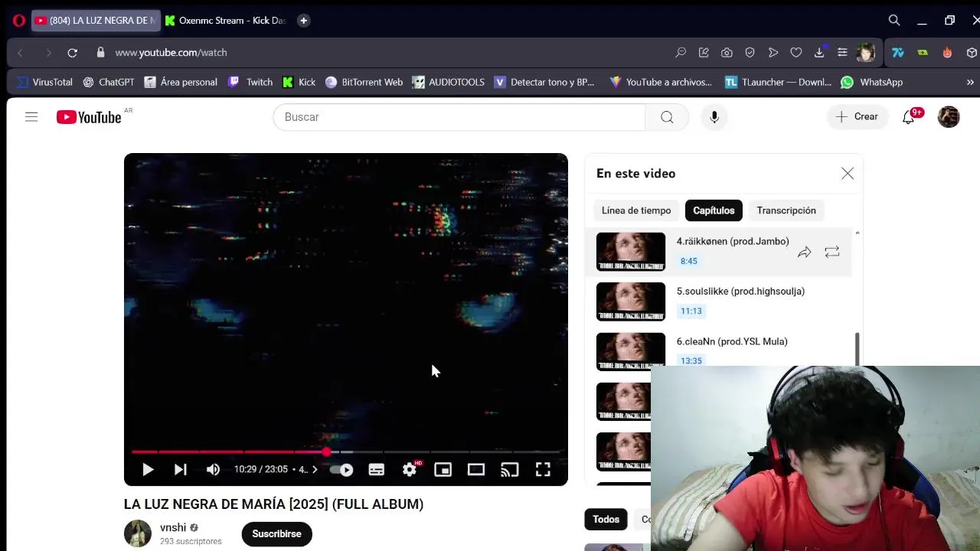Screen dimensions: 980x551
Task: Play the video with the play button
Action: click(x=148, y=470)
